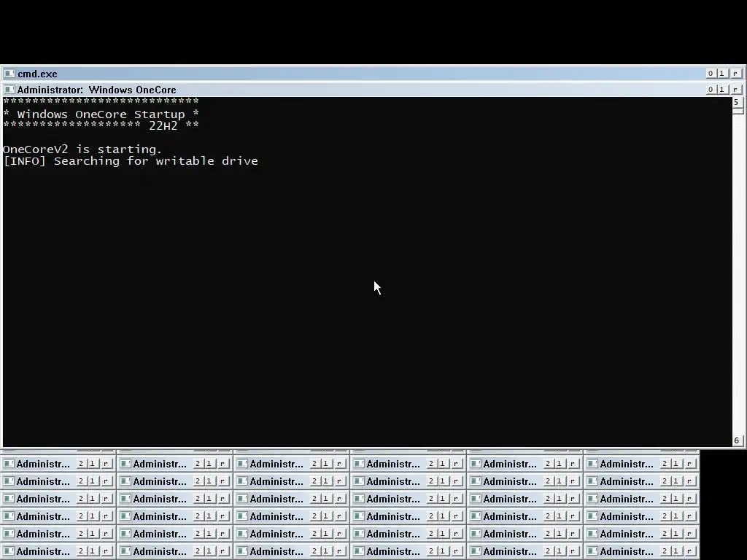Click the console scrollbar thumb
This screenshot has height=560, width=747.
coord(738,111)
